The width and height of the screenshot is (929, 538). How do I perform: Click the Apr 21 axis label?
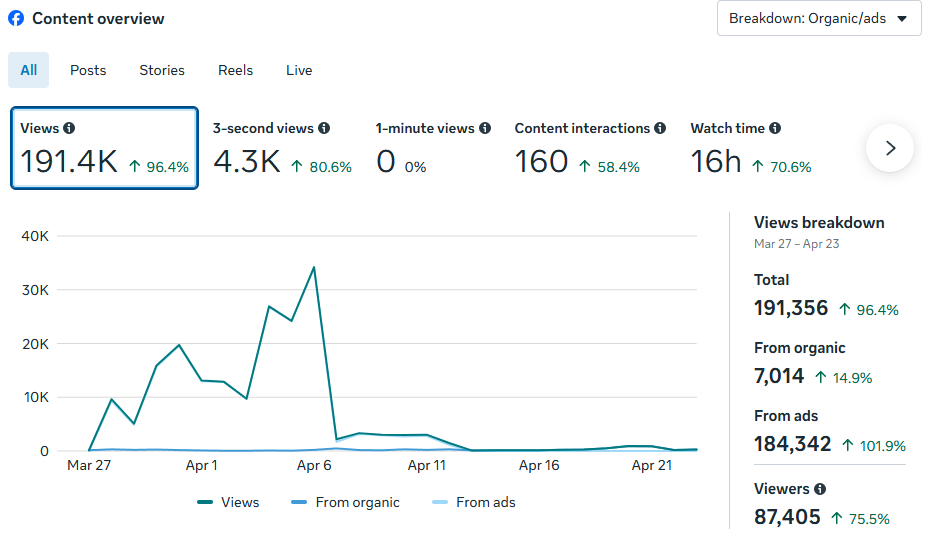pos(652,465)
